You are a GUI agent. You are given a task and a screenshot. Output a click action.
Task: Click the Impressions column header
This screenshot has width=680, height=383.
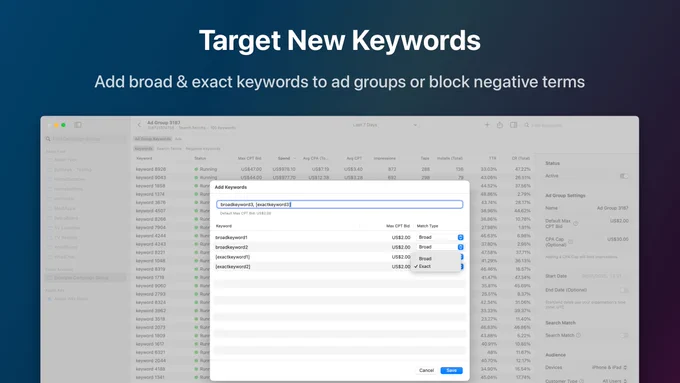[385, 158]
